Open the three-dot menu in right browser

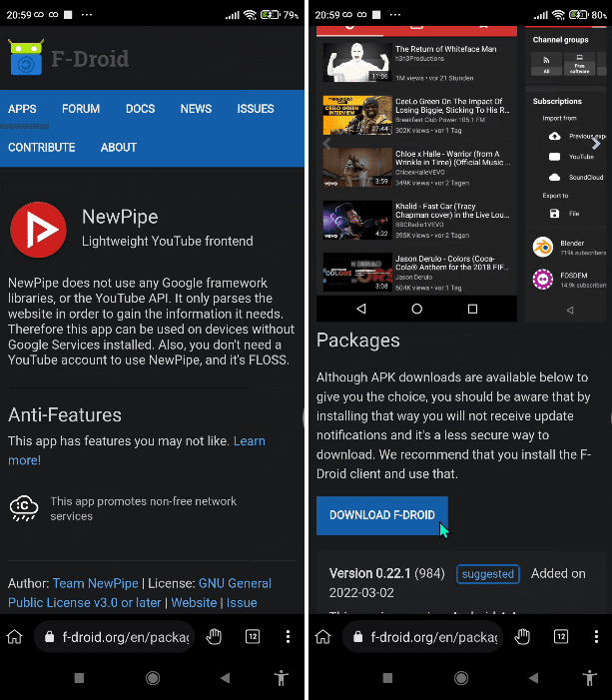pyautogui.click(x=596, y=637)
